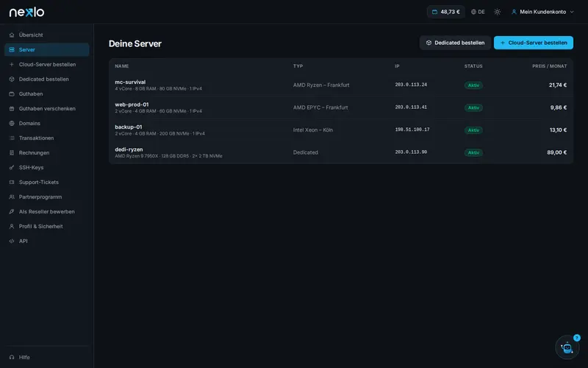Image resolution: width=588 pixels, height=368 pixels.
Task: Click IP address 198.51.100.17
Action: click(x=412, y=130)
